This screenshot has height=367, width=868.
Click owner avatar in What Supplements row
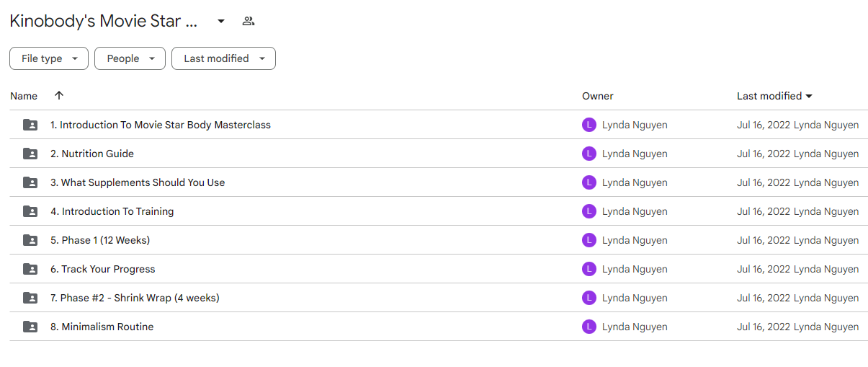click(589, 182)
